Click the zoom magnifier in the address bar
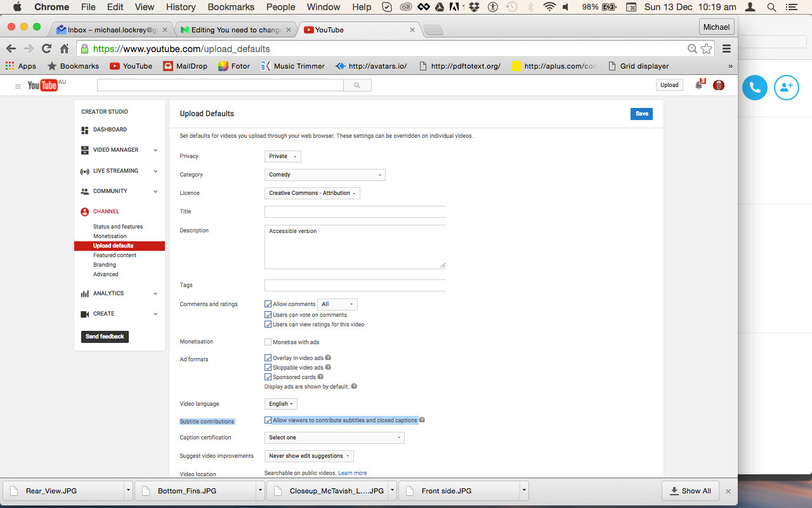The width and height of the screenshot is (812, 508). pos(693,49)
